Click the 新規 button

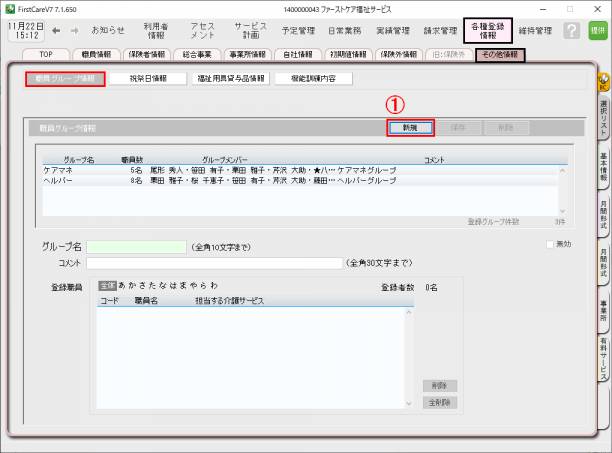coord(410,128)
